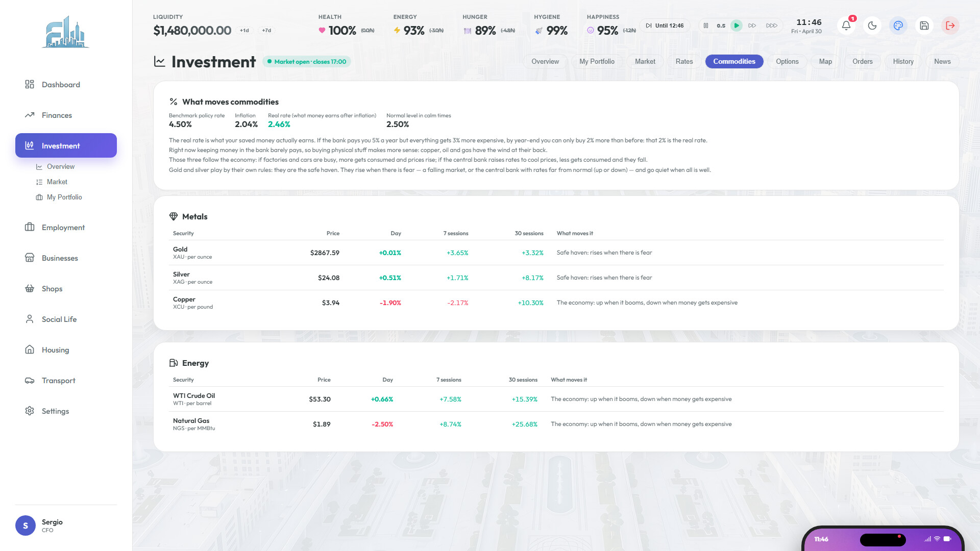Advance liquidity by +1d
The width and height of the screenshot is (980, 551).
click(244, 31)
